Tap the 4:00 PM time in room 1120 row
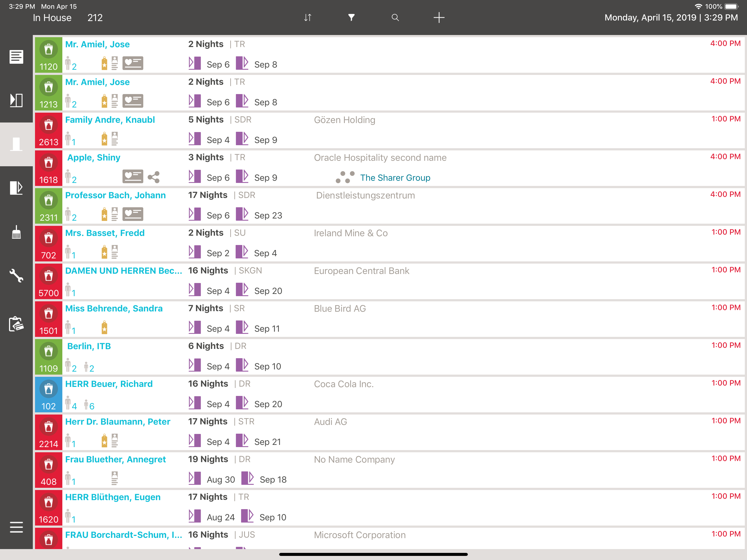This screenshot has height=560, width=747. coord(725,43)
